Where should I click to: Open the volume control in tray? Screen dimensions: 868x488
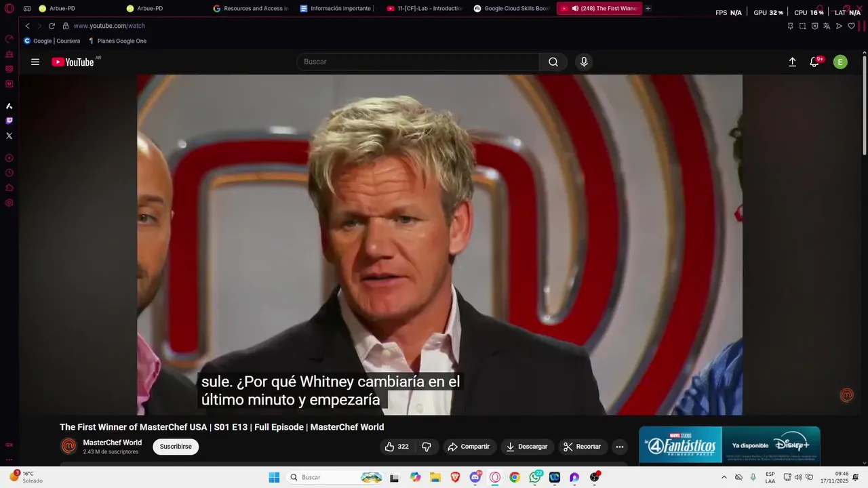coord(798,477)
